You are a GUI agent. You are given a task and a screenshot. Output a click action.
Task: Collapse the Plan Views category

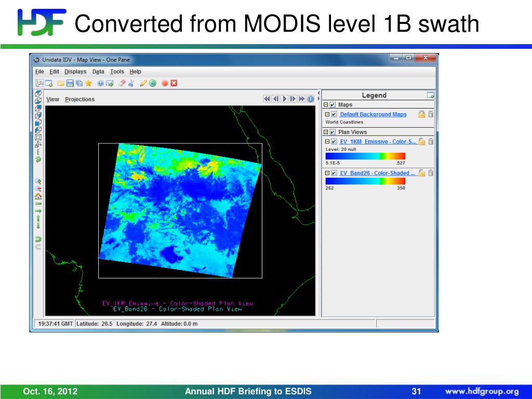pyautogui.click(x=326, y=132)
